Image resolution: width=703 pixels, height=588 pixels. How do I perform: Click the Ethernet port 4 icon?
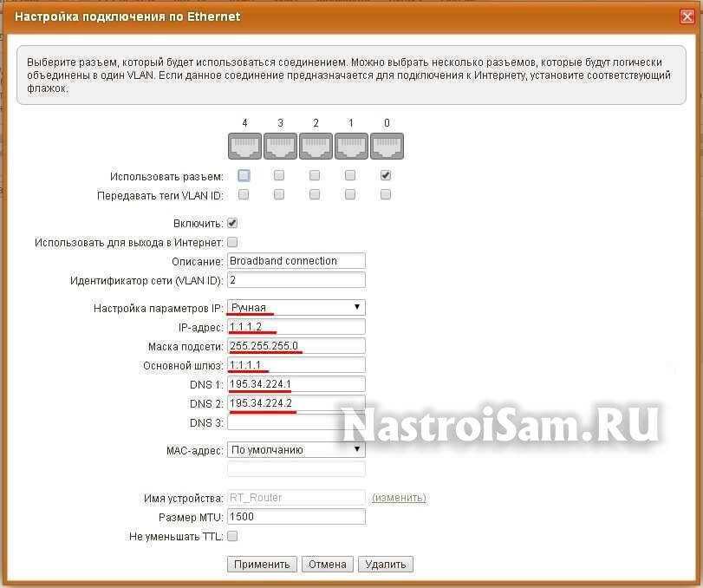point(244,146)
